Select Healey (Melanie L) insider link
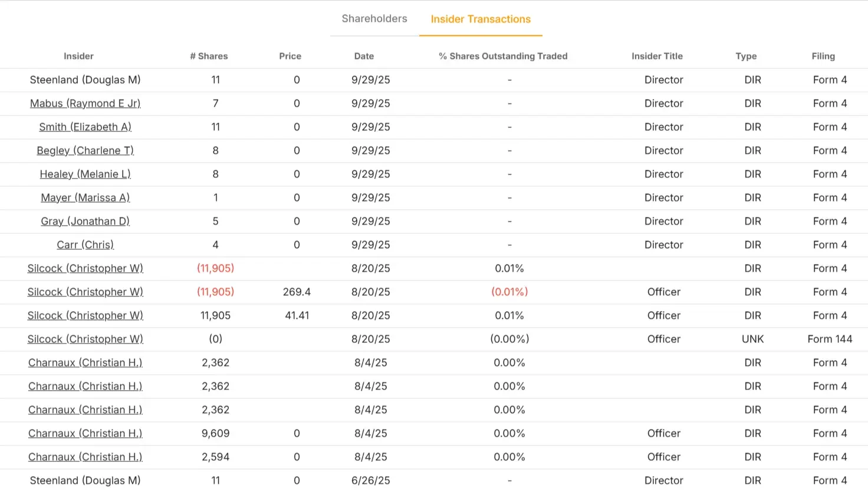 [x=85, y=174]
